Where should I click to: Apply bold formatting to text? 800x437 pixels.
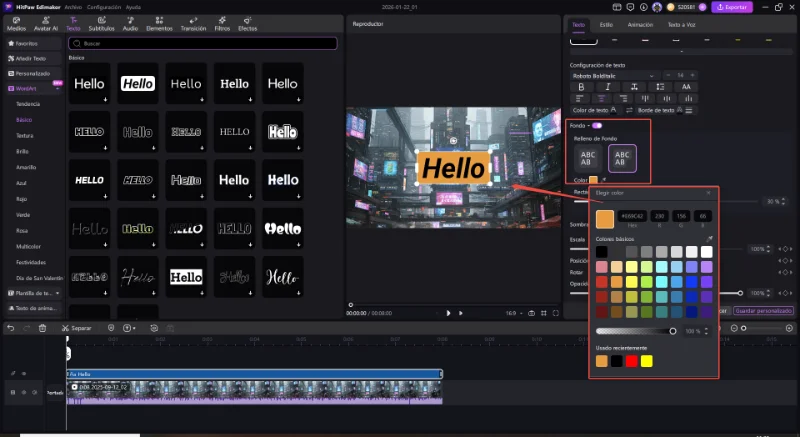pos(581,87)
